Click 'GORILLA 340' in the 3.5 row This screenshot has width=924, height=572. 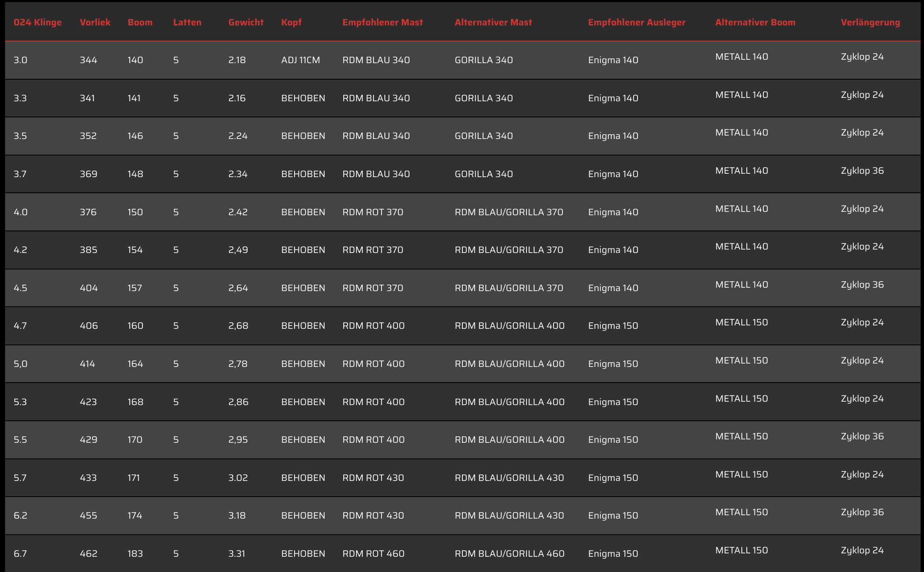point(484,136)
